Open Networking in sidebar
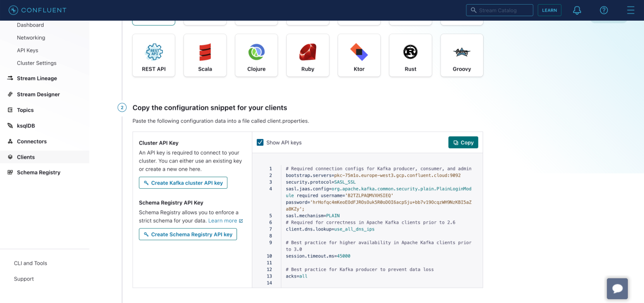 click(x=31, y=38)
